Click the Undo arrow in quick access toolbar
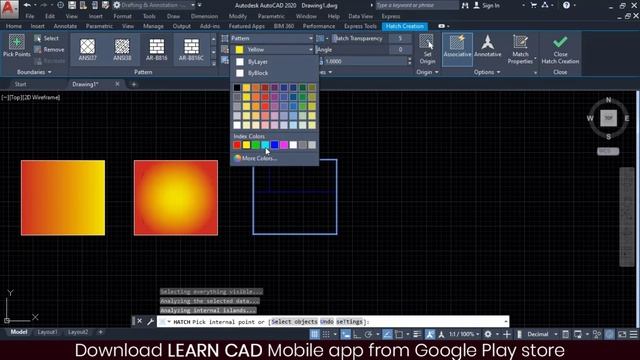This screenshot has width=640, height=360. click(x=27, y=5)
